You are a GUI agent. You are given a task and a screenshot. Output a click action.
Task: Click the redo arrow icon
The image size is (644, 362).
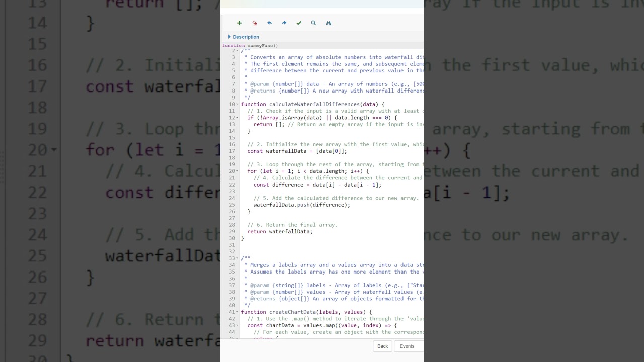[x=284, y=23]
